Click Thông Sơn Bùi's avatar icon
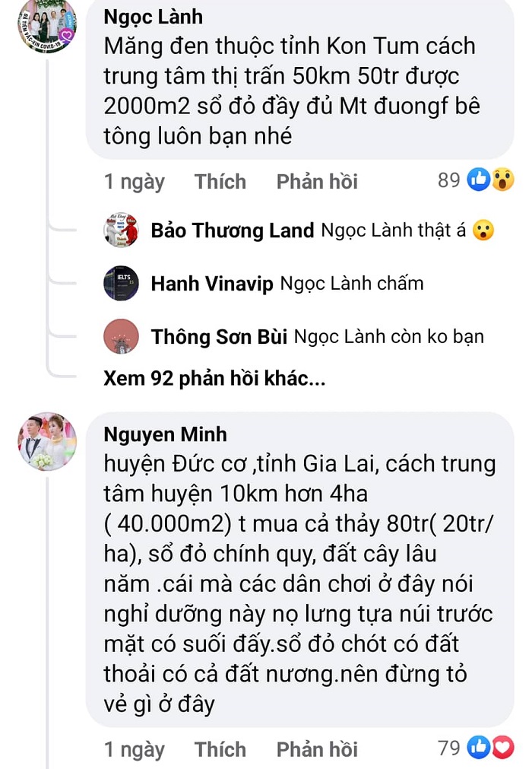Image resolution: width=532 pixels, height=769 pixels. click(121, 336)
